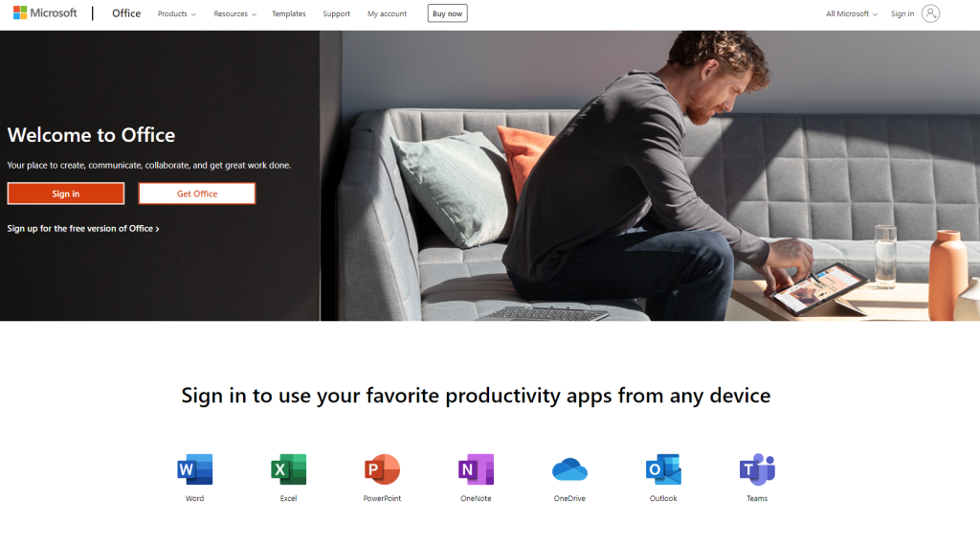Click the OneNote label text
Image resolution: width=980 pixels, height=545 pixels.
tap(476, 498)
